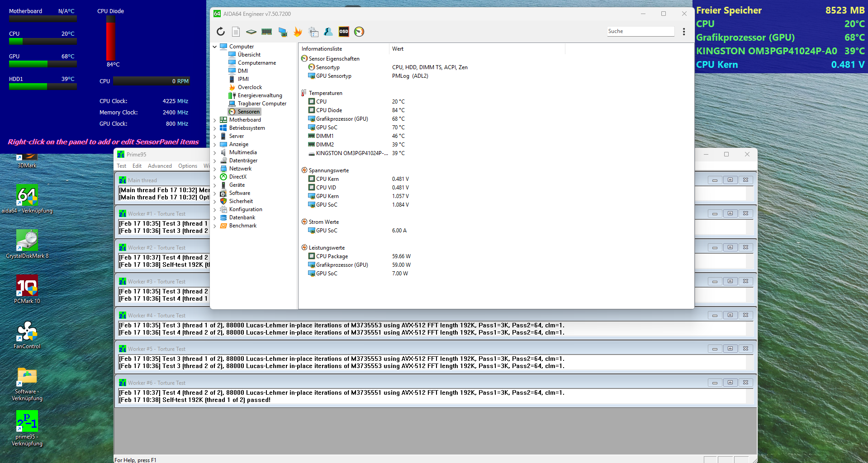This screenshot has height=463, width=868.
Task: Select the CPU Diode temperature row
Action: pyautogui.click(x=356, y=110)
